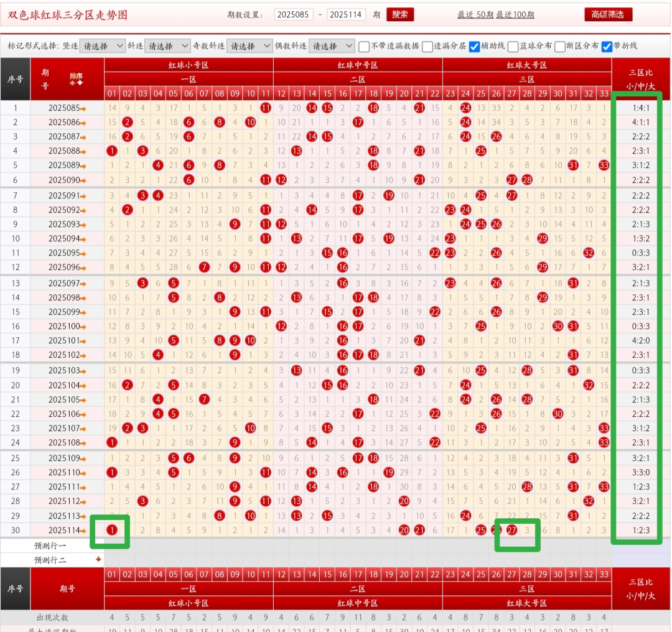The image size is (672, 632).
Task: Click the 搜索 search button
Action: point(400,14)
